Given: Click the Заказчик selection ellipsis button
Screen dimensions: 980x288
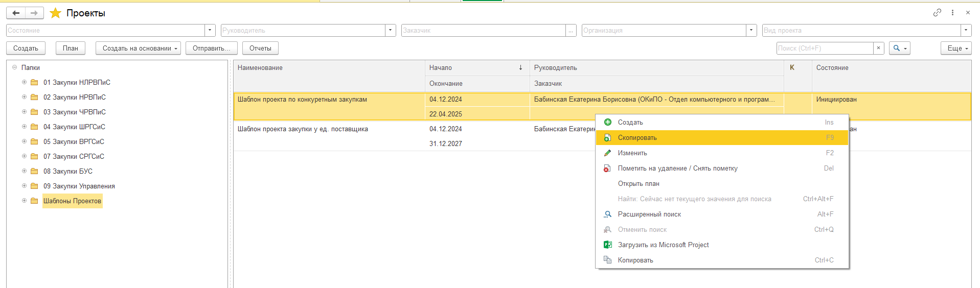Looking at the screenshot, I should tap(571, 30).
